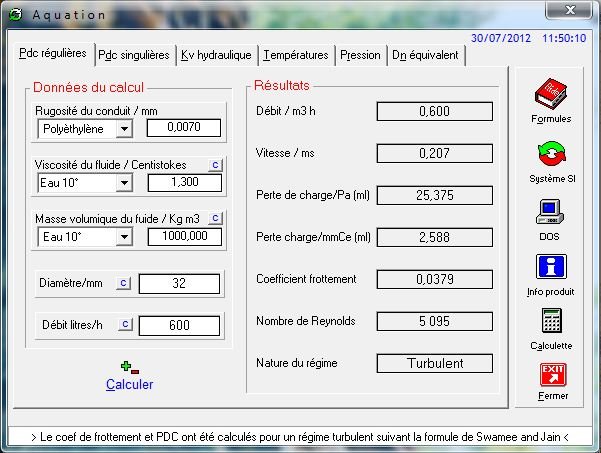This screenshot has height=453, width=601.
Task: Click the Calculer link
Action: (x=130, y=384)
